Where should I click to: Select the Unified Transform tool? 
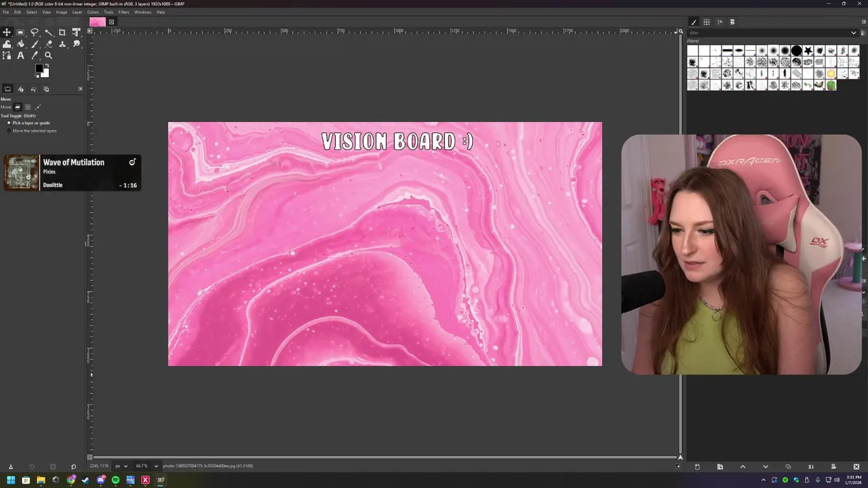(76, 33)
